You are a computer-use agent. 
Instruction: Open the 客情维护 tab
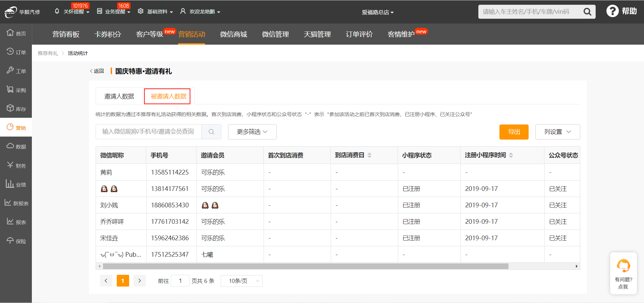coord(401,34)
